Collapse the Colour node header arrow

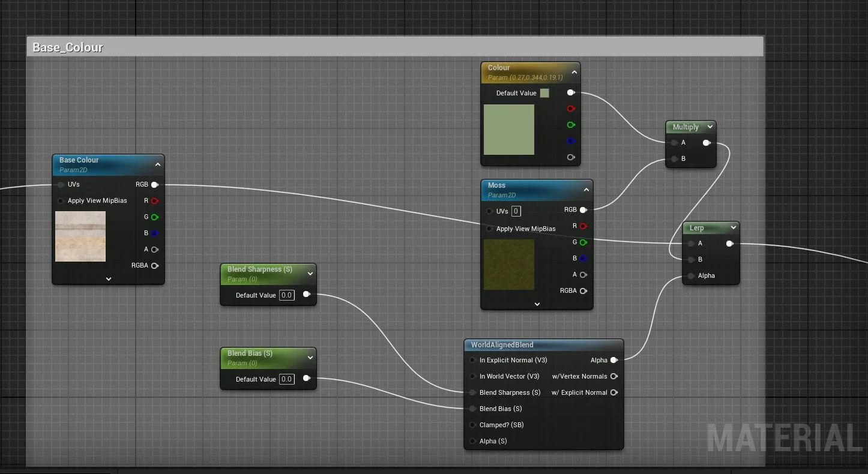pos(574,72)
